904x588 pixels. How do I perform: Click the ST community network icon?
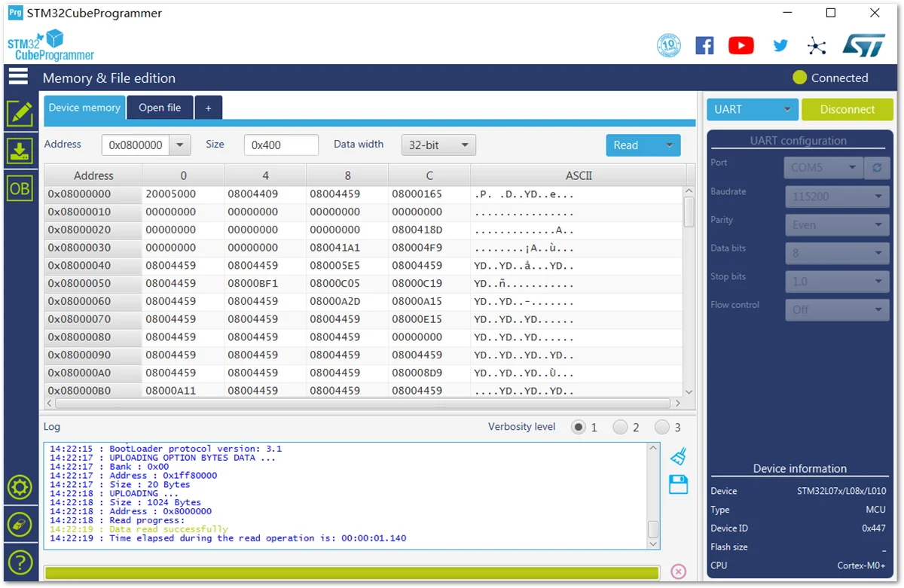point(817,46)
